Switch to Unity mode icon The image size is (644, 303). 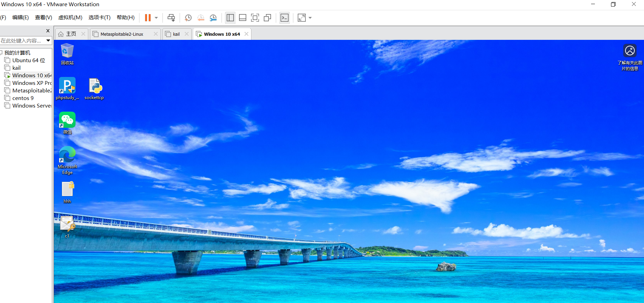[268, 18]
